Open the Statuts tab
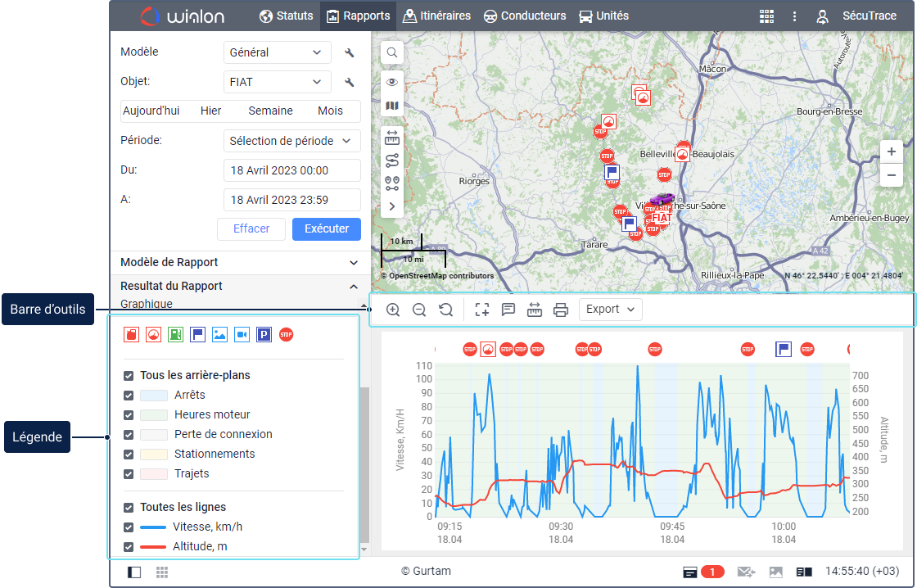The height and width of the screenshot is (588, 917). coord(287,16)
